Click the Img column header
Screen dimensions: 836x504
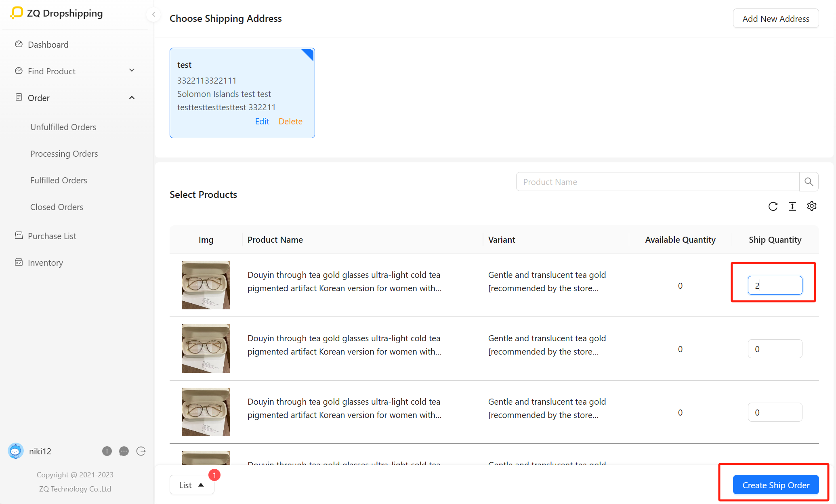click(206, 240)
